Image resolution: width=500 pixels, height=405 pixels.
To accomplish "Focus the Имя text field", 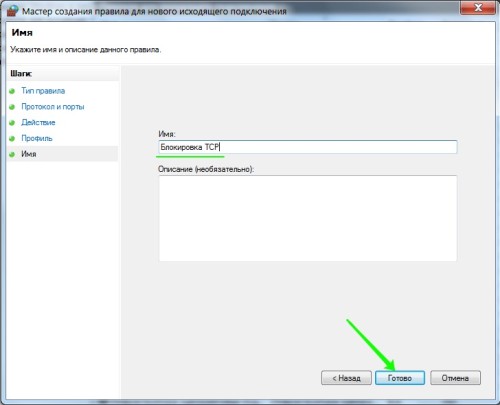I will (308, 147).
